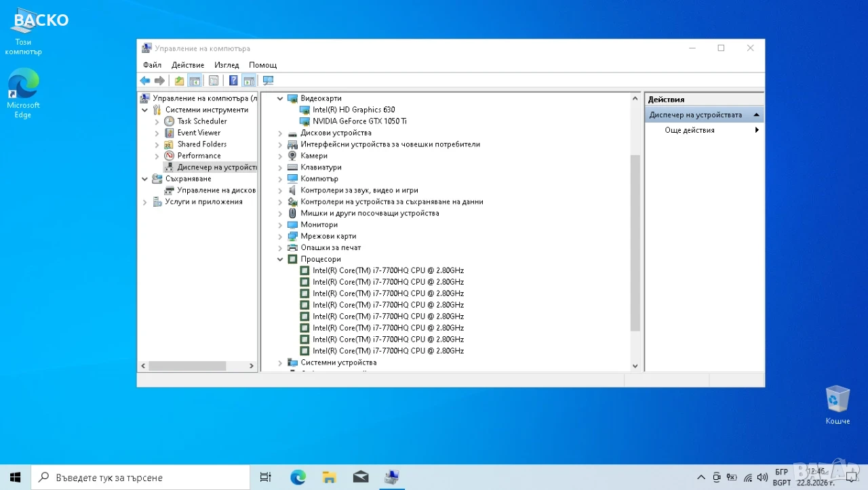
Task: Click the Мишки mouse device icon
Action: 292,213
